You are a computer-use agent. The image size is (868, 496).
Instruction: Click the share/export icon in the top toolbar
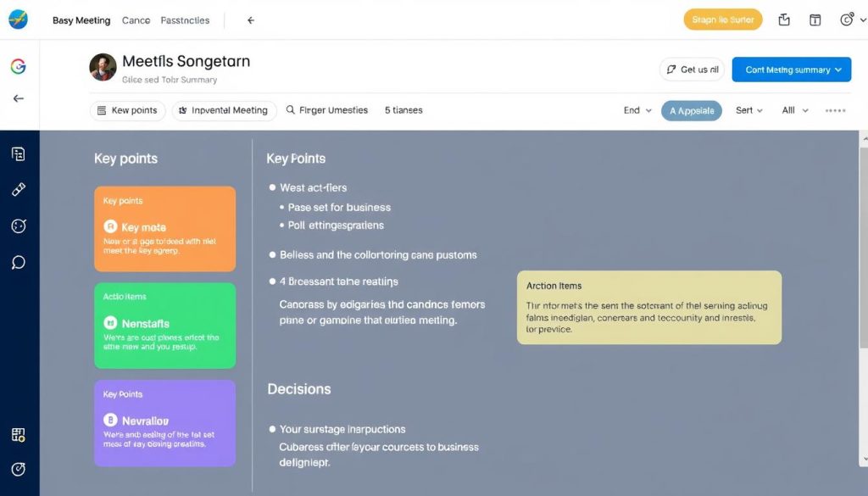coord(783,18)
